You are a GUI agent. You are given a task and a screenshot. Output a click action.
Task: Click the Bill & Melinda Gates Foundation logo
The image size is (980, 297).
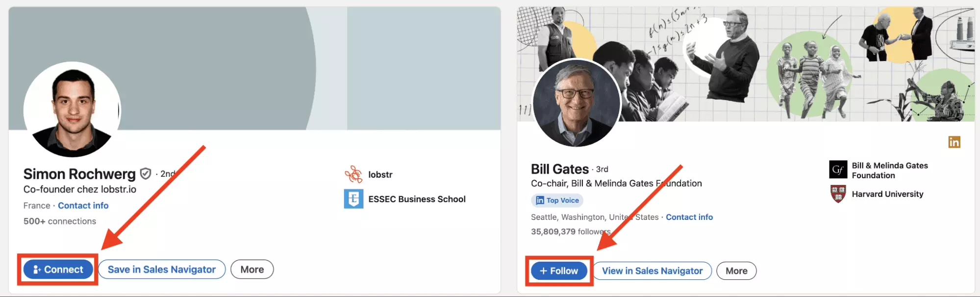pos(838,170)
